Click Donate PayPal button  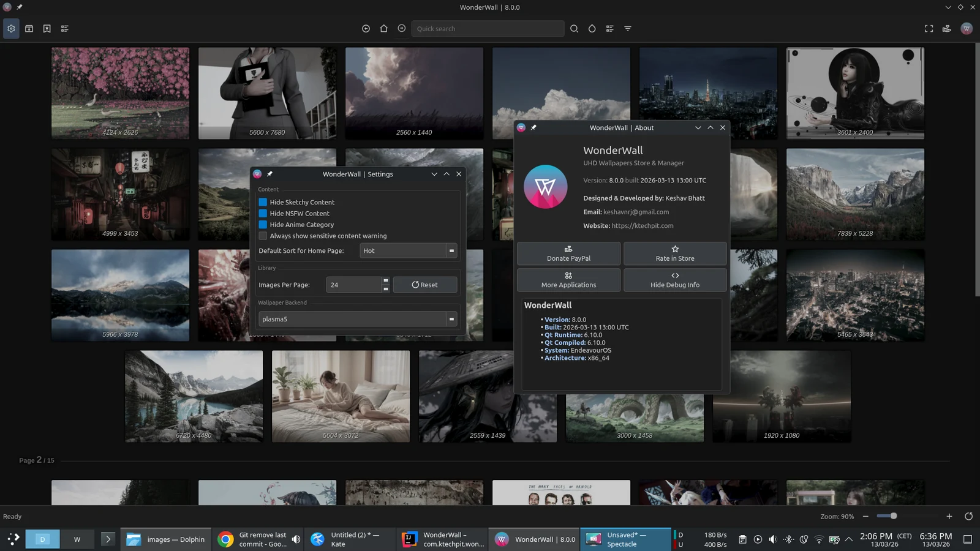coord(568,253)
